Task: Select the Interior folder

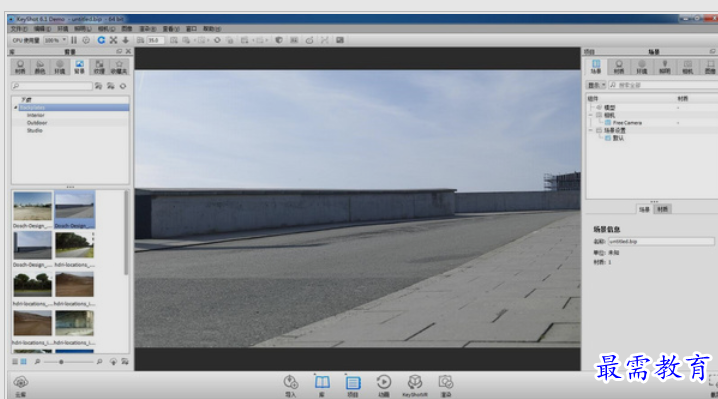Action: [35, 115]
